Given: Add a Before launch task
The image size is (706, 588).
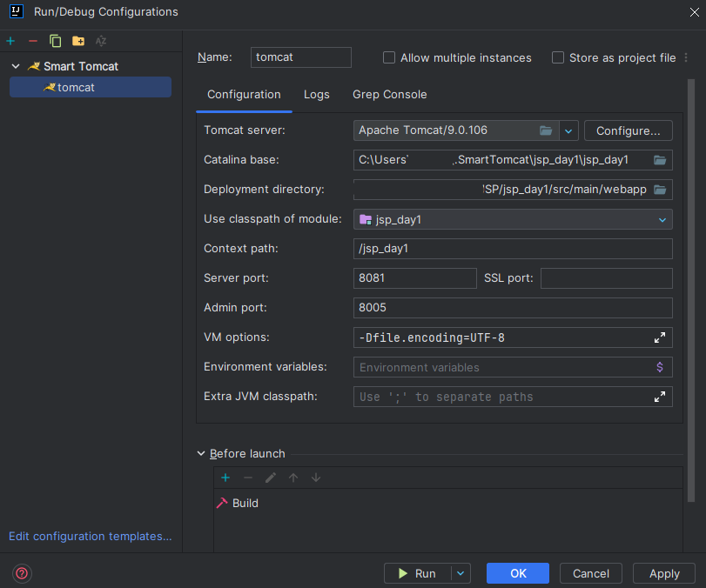Looking at the screenshot, I should (x=225, y=478).
